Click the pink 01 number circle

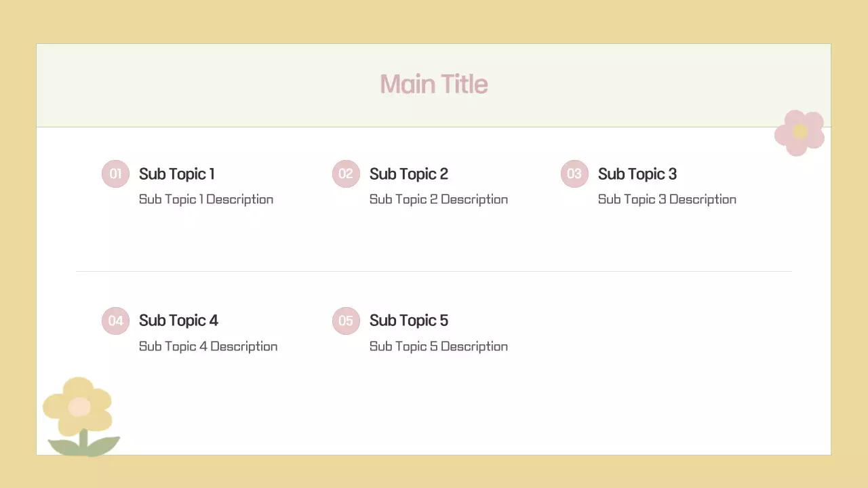click(x=115, y=174)
